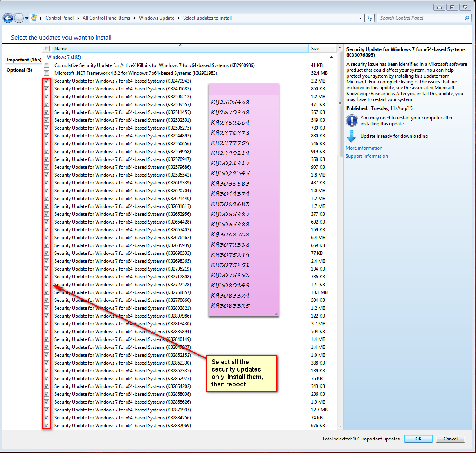Click the 12.7 MB size value
Image resolution: width=476 pixels, height=453 pixels.
tap(319, 410)
